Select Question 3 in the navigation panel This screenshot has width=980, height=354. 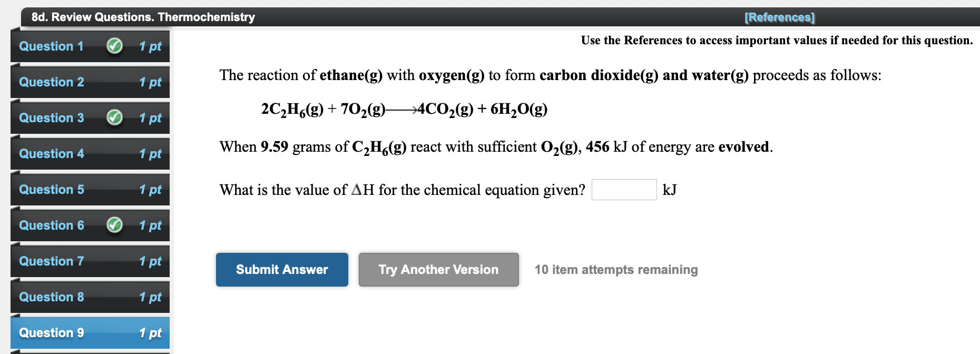(51, 117)
